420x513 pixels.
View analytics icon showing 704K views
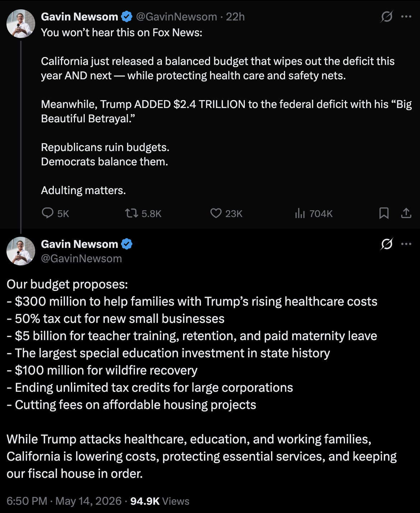point(300,213)
